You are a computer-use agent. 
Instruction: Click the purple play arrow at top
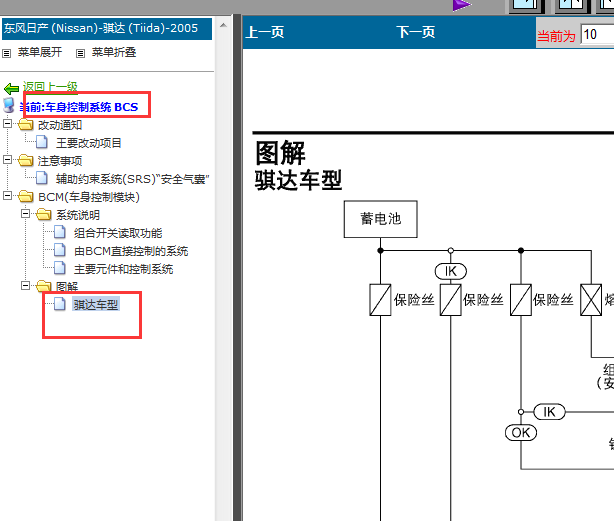(x=462, y=5)
